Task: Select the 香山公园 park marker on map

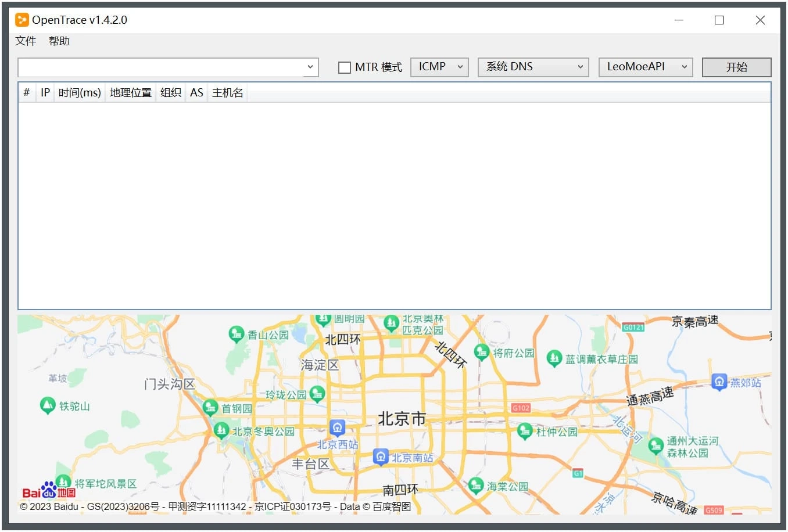Action: [236, 334]
